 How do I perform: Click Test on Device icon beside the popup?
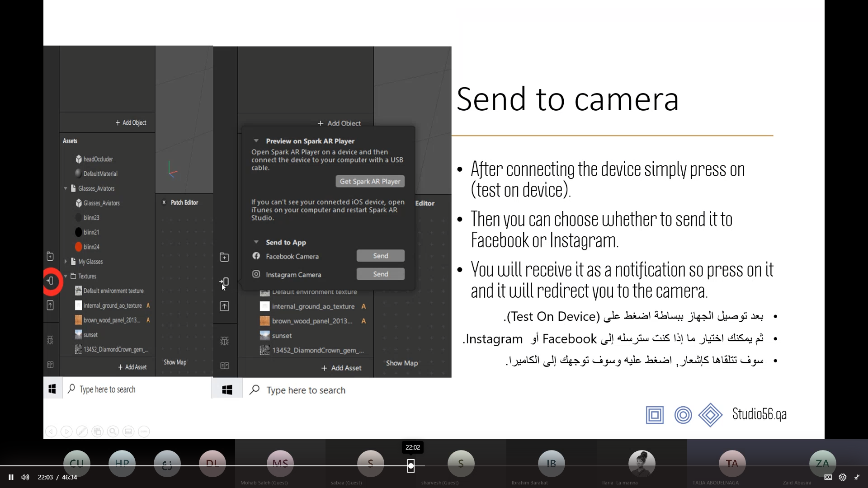point(224,282)
